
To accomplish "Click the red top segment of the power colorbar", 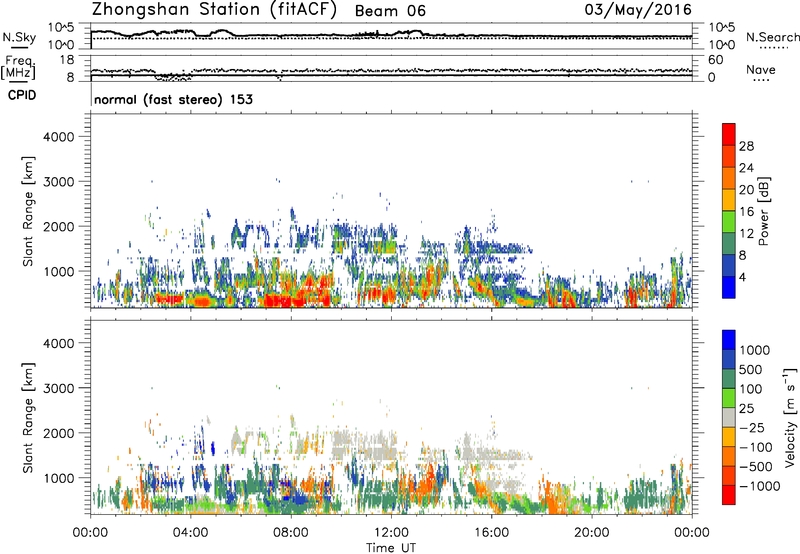I will tap(729, 134).
